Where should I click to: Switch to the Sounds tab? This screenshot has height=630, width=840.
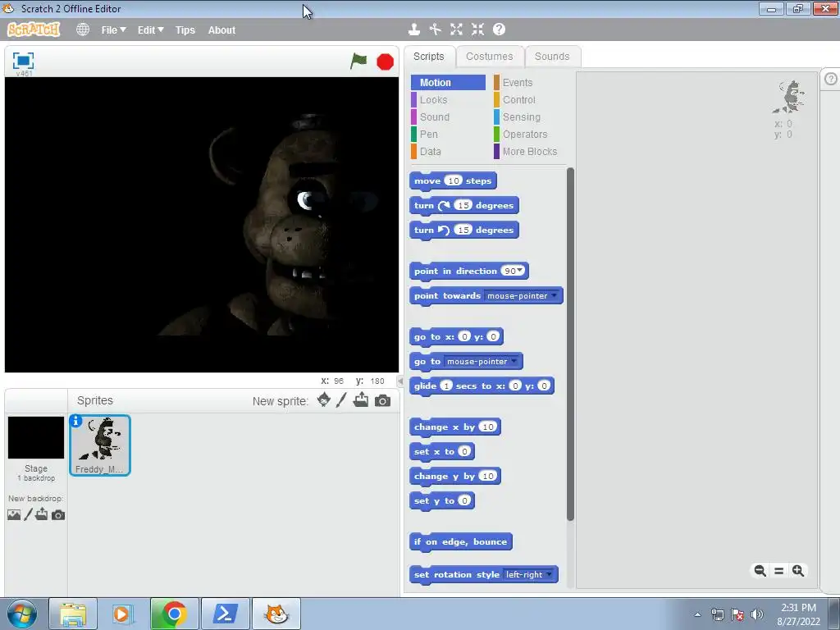[552, 57]
